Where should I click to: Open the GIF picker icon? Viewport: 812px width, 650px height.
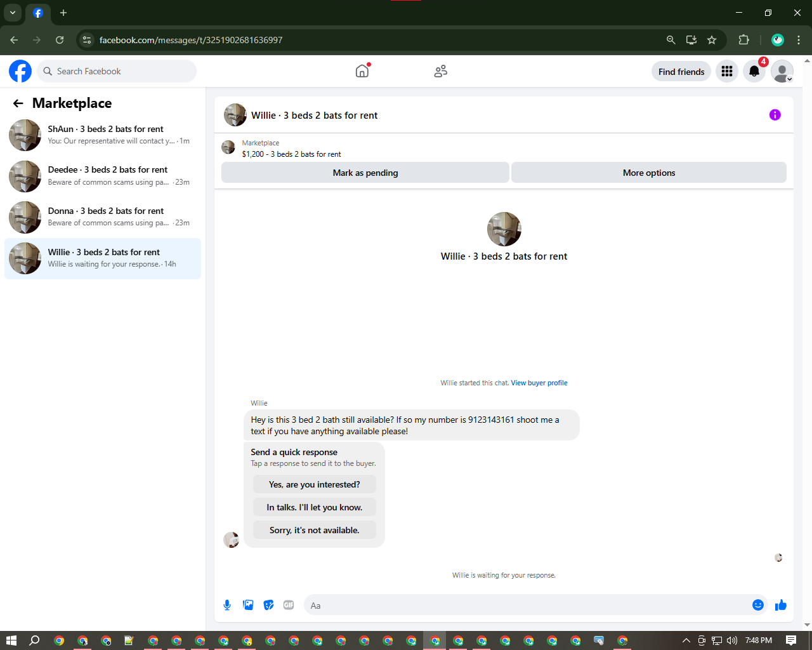click(289, 605)
